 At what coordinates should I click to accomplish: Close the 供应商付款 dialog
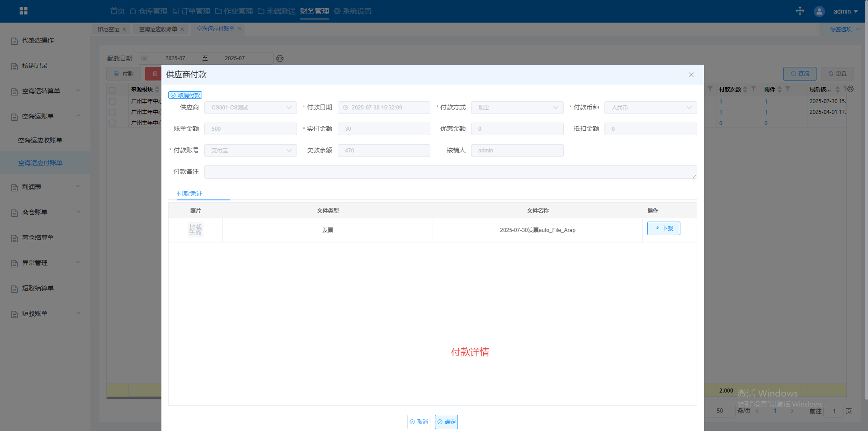(x=691, y=75)
